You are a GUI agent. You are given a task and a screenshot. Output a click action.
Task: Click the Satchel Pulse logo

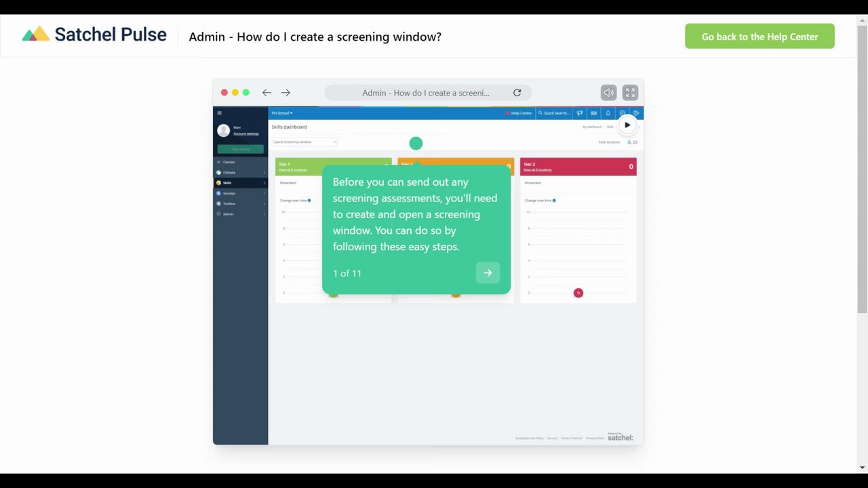[94, 35]
